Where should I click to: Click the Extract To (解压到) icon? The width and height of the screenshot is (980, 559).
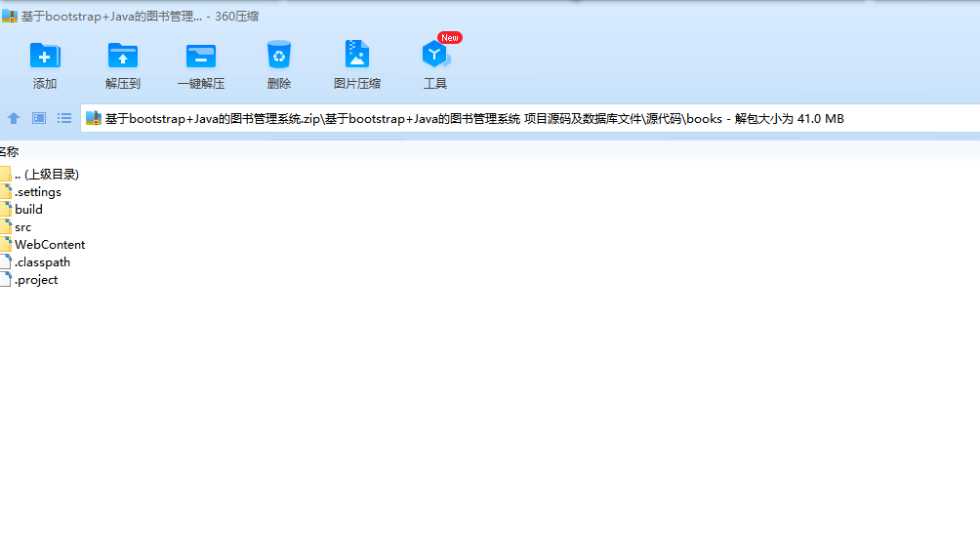(x=123, y=56)
